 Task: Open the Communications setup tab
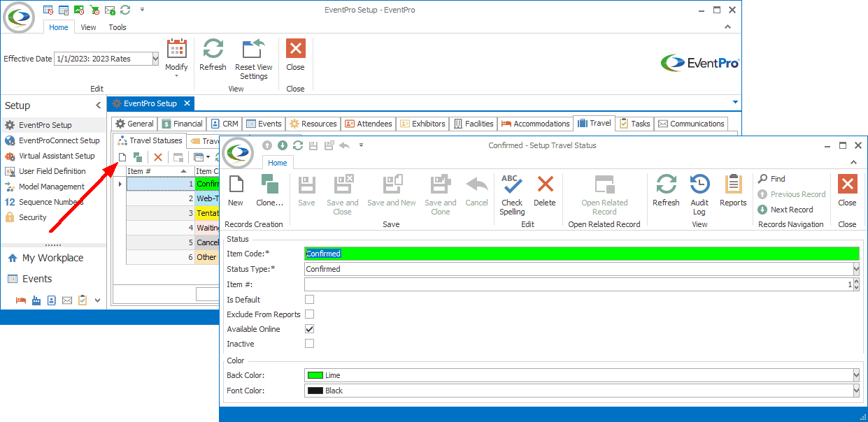[x=691, y=124]
